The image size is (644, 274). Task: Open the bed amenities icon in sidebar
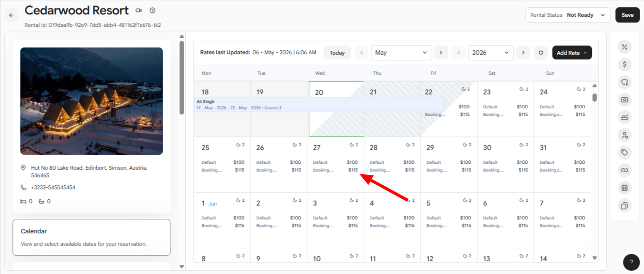(x=624, y=117)
